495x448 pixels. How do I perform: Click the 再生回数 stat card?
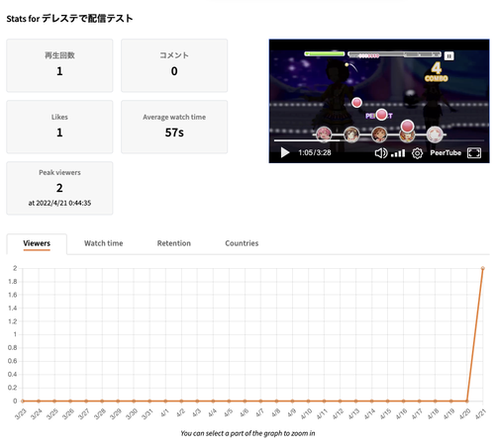tap(59, 65)
